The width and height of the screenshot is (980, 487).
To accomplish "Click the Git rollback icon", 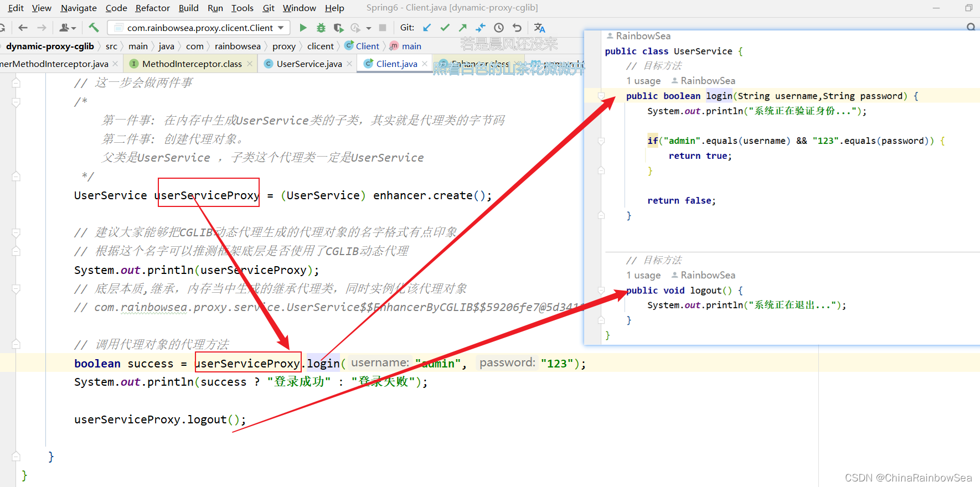I will 517,28.
